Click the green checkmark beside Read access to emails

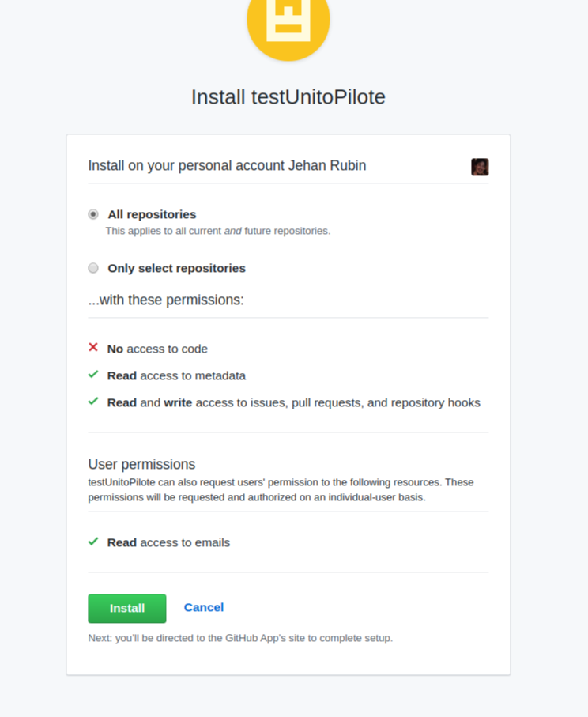coord(93,542)
